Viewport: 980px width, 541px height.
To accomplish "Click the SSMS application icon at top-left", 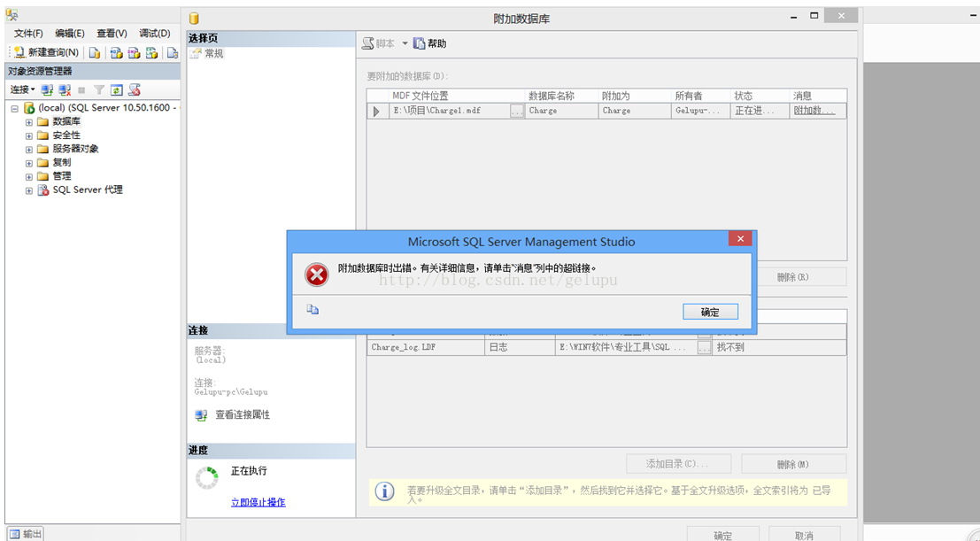I will [x=12, y=14].
